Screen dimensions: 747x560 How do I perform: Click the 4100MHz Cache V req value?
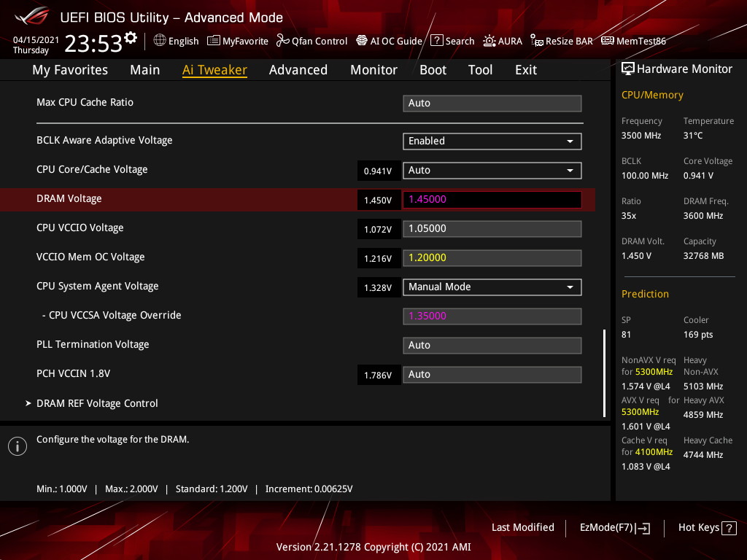(x=654, y=452)
